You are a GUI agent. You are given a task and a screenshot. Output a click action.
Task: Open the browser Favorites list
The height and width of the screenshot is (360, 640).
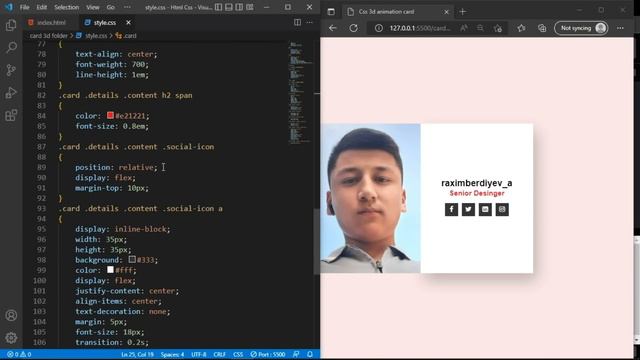pos(521,28)
